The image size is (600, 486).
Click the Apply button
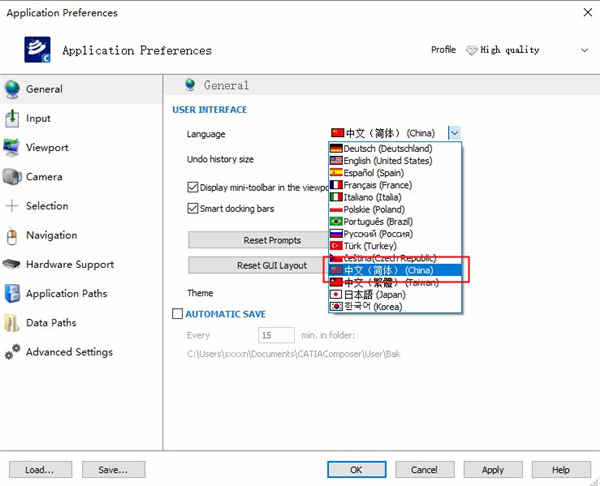(493, 469)
